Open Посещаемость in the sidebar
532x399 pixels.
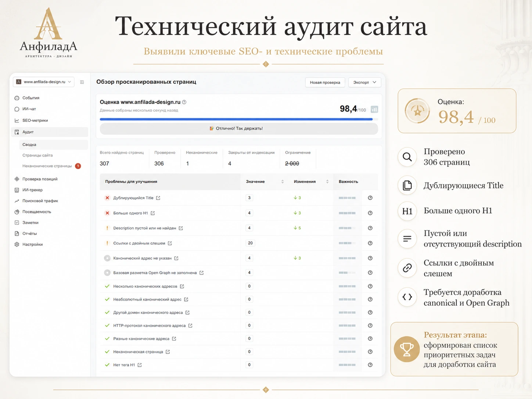[36, 212]
